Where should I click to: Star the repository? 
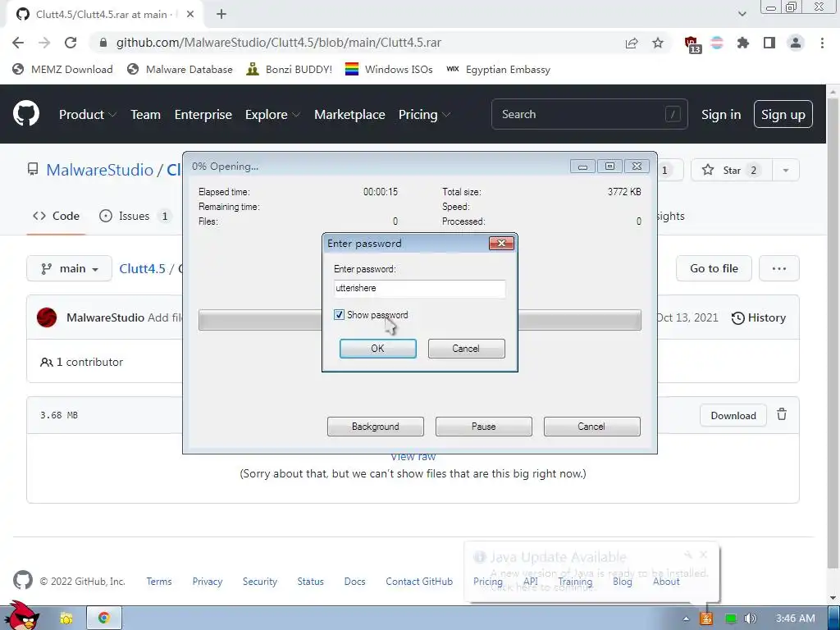731,171
